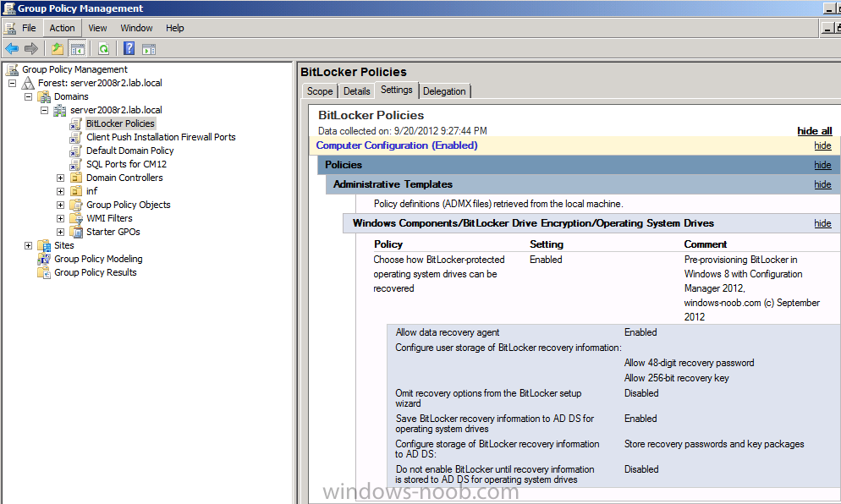Click the inf OU folder icon
841x504 pixels.
[x=77, y=191]
